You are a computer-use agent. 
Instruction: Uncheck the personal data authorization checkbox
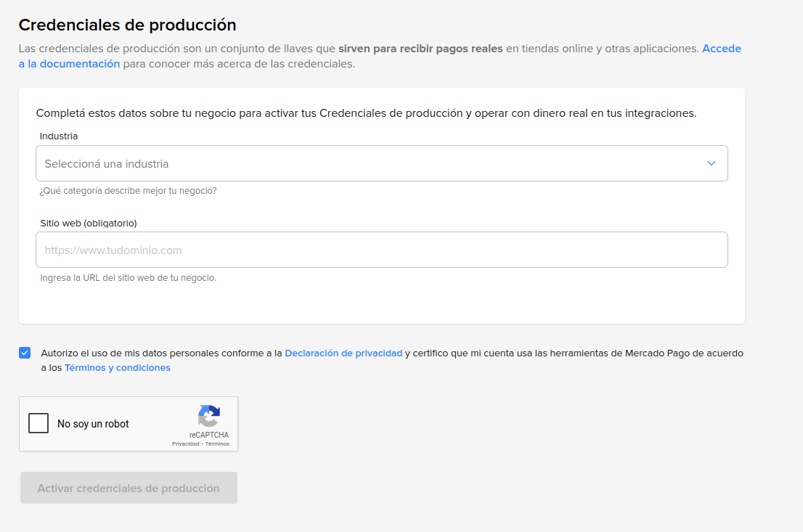(25, 353)
